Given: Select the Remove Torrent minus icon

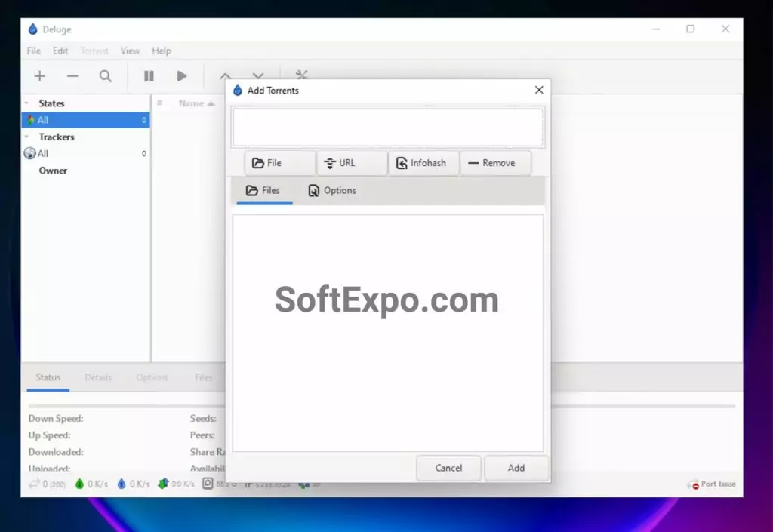Looking at the screenshot, I should click(72, 75).
